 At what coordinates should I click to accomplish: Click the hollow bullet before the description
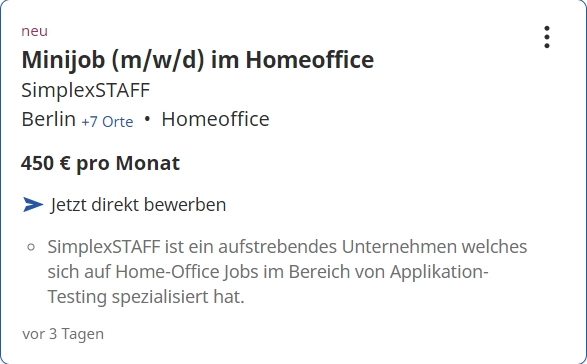click(x=31, y=247)
